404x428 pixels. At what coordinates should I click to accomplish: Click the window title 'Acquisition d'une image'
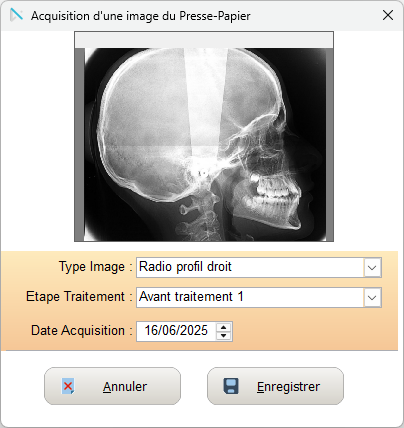pos(103,16)
